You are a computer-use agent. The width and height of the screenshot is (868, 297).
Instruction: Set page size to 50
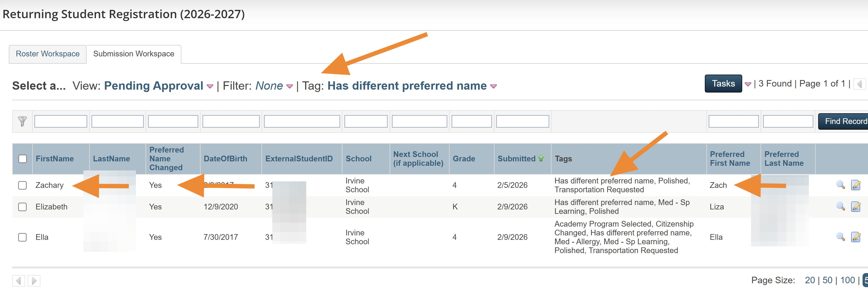click(x=827, y=280)
